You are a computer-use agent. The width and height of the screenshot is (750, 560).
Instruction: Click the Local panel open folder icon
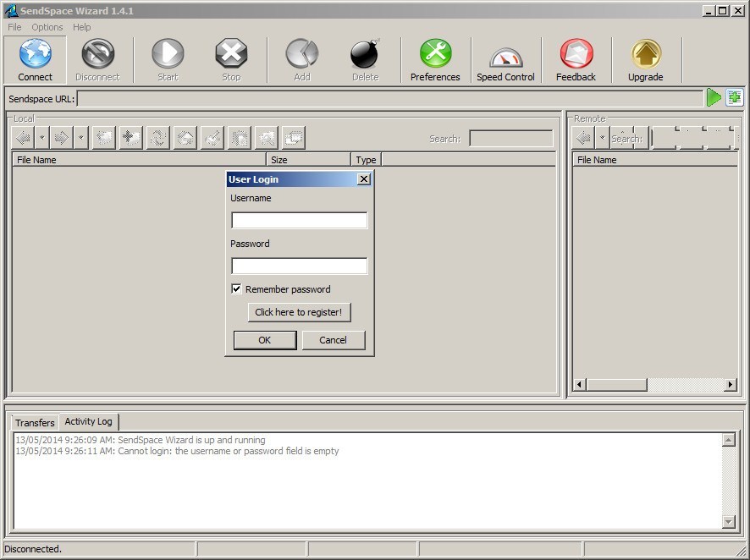pyautogui.click(x=104, y=138)
